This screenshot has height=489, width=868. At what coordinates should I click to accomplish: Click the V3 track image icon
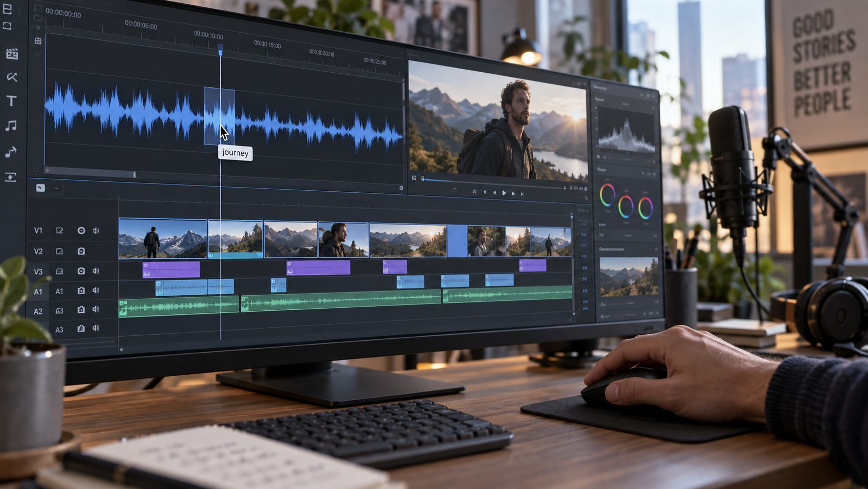(x=60, y=271)
